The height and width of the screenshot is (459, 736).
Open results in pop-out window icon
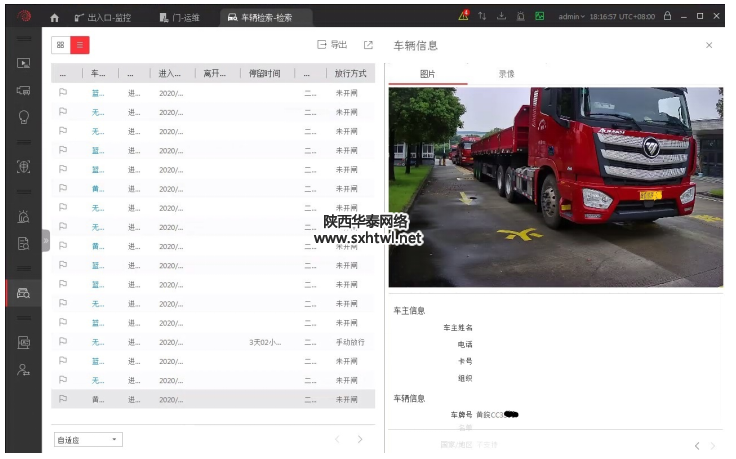pos(368,45)
